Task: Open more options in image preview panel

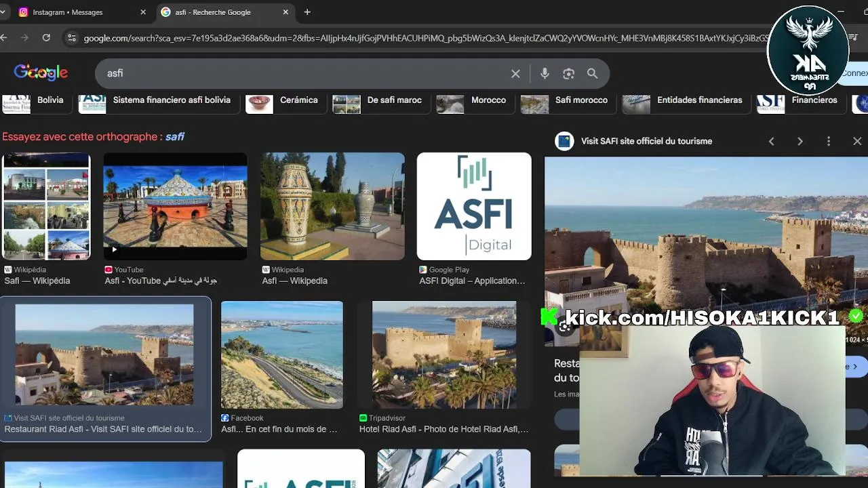Action: (x=828, y=141)
